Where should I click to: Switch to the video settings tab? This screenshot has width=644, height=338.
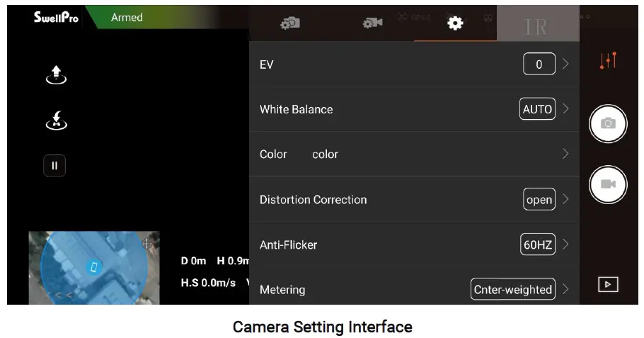coord(373,23)
